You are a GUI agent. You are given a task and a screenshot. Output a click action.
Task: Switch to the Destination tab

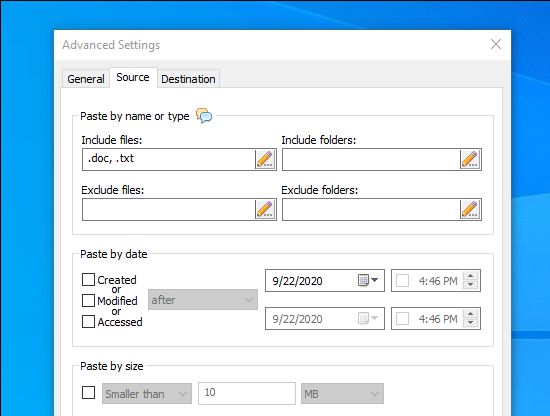(188, 79)
